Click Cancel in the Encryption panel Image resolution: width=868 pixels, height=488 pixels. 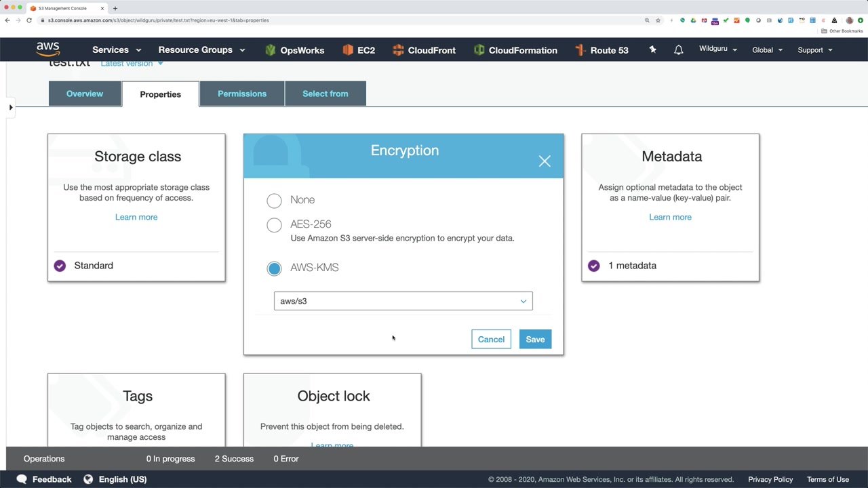click(491, 340)
